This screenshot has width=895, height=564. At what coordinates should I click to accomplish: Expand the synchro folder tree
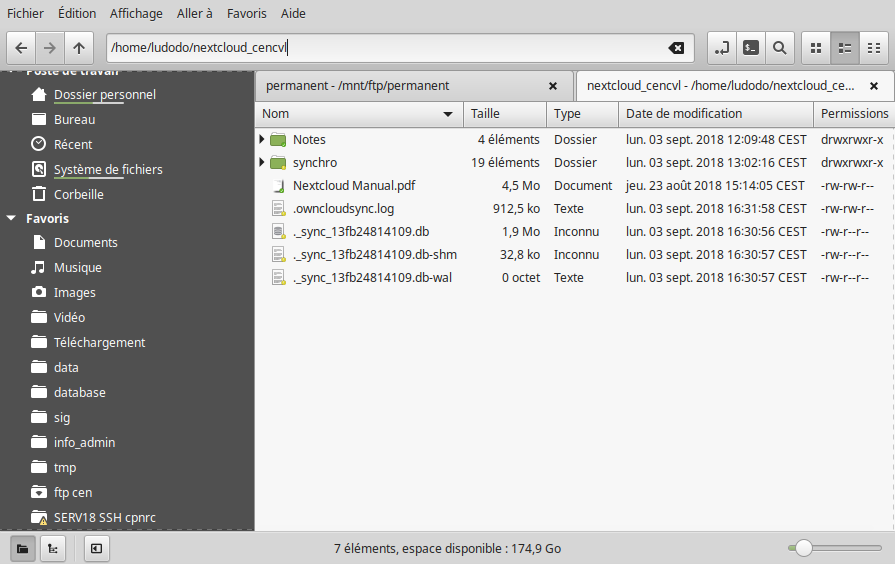pos(262,162)
